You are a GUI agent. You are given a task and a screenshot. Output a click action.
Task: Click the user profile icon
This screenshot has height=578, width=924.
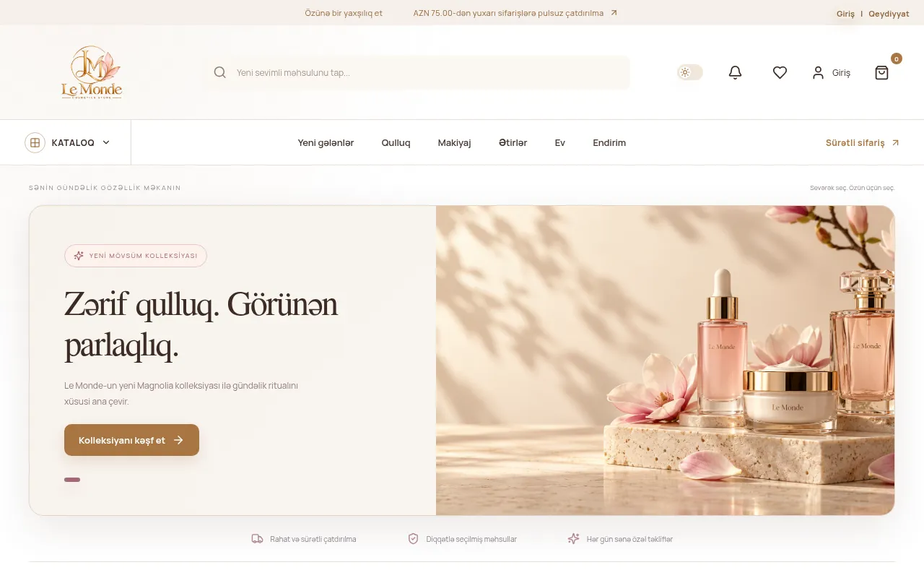(x=818, y=72)
